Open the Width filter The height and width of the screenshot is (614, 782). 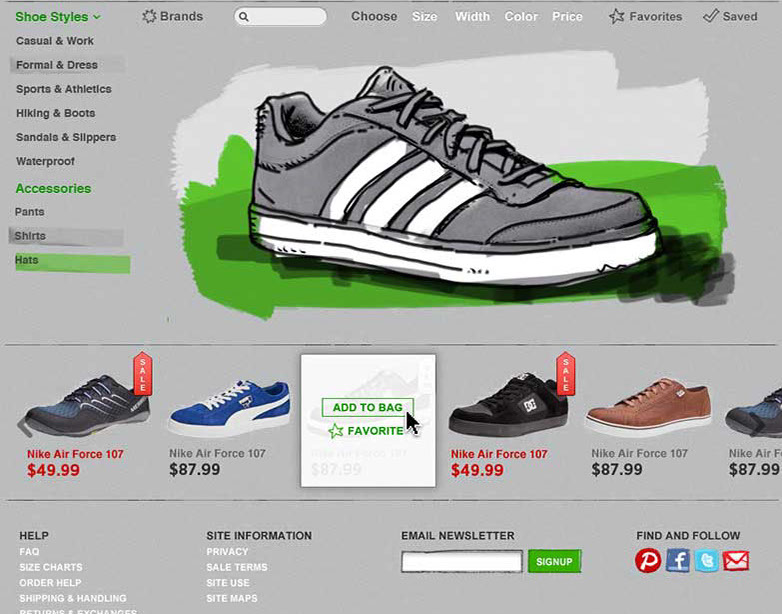pos(472,16)
